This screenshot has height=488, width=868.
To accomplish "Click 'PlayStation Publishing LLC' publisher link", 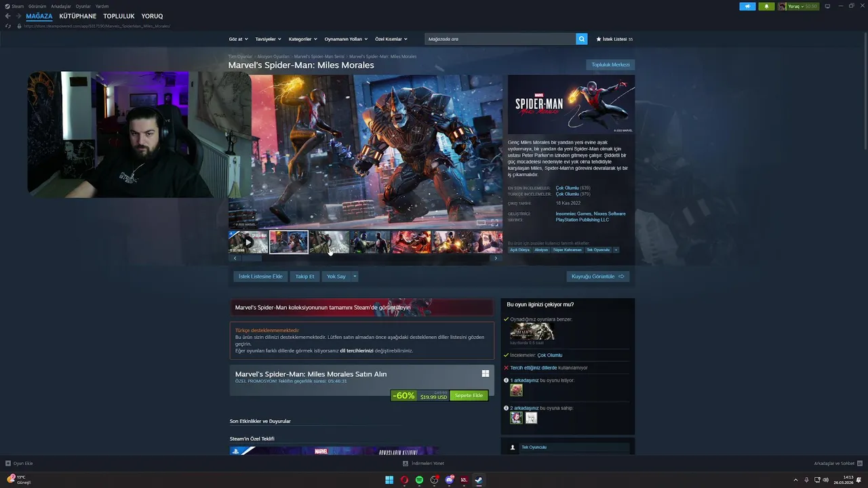I will [x=583, y=220].
